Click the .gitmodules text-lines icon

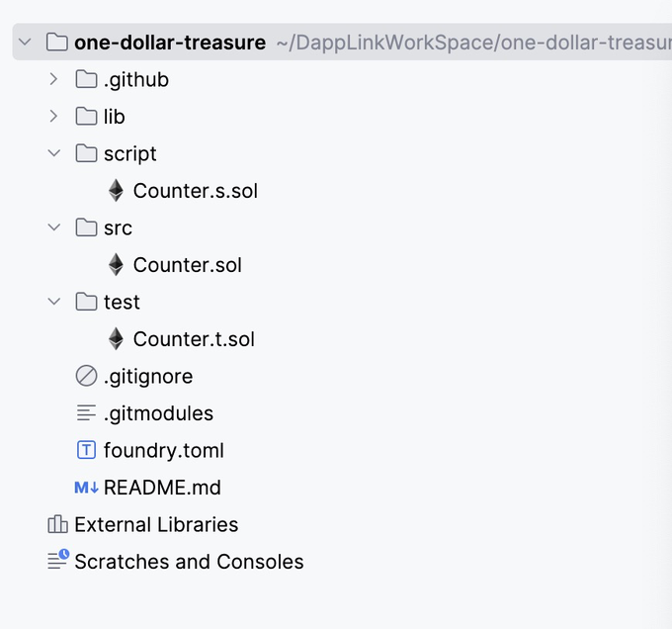86,412
